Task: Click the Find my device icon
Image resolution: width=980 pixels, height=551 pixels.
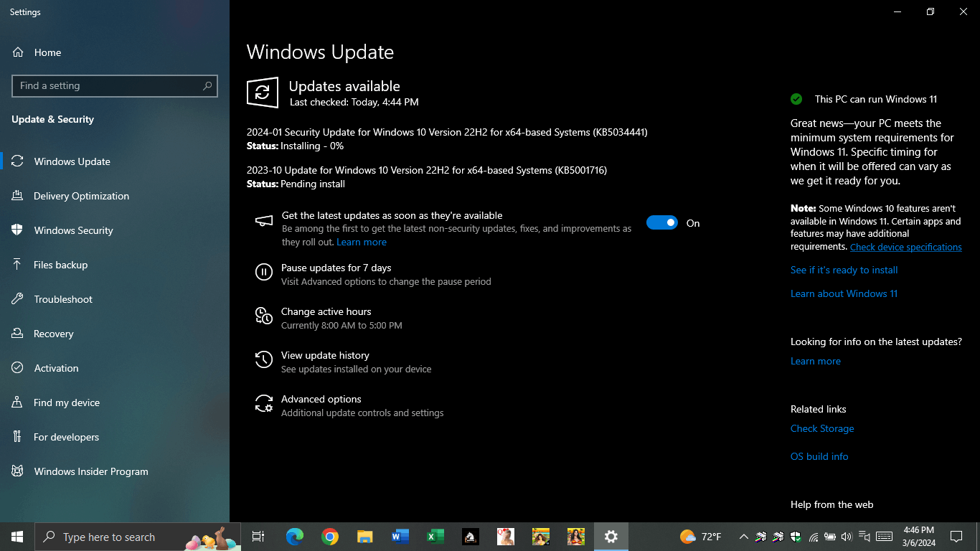Action: click(18, 402)
